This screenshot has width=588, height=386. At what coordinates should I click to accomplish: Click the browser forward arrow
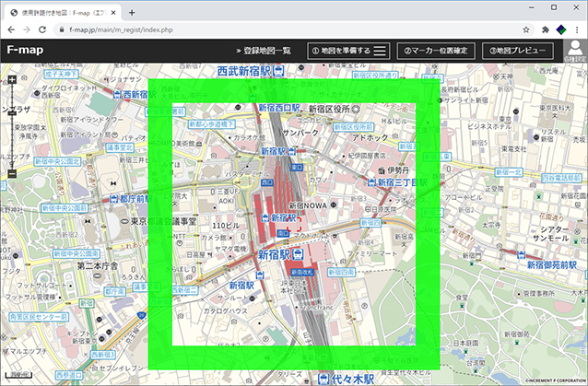(x=27, y=29)
